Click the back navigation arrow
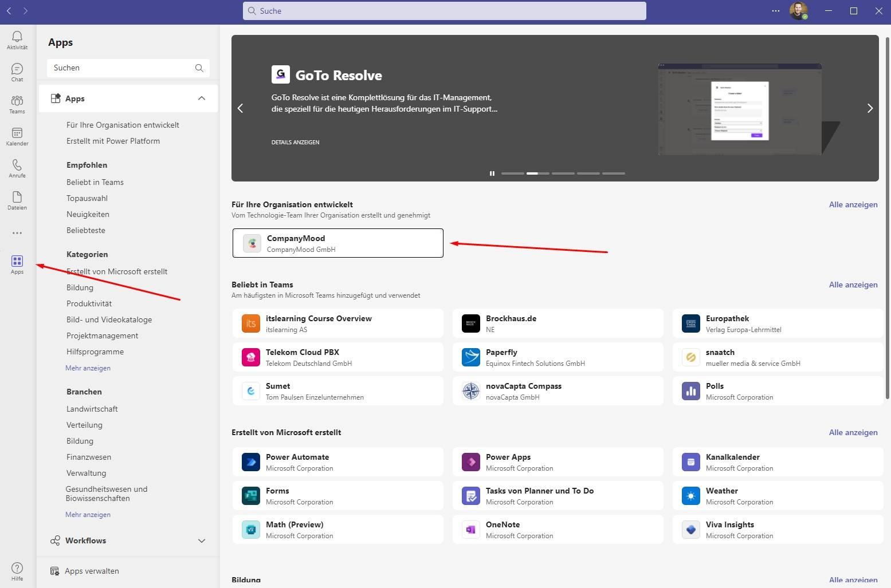This screenshot has height=588, width=891. click(9, 11)
